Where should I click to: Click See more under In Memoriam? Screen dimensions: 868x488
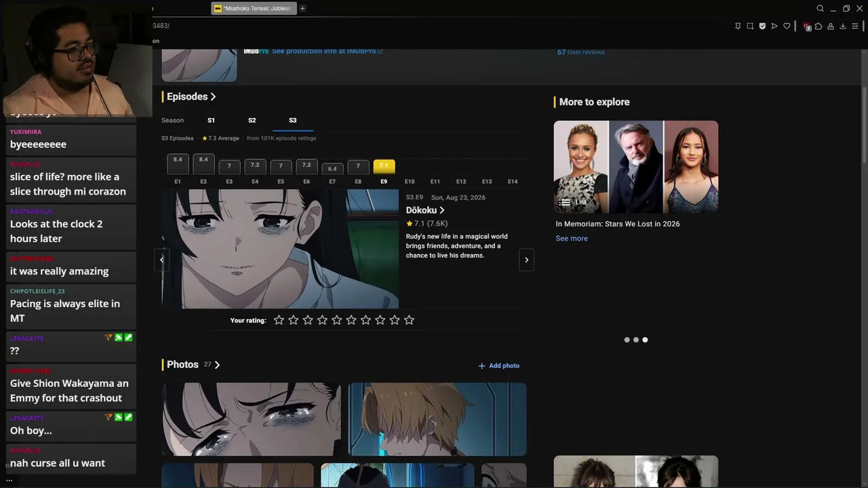click(572, 239)
